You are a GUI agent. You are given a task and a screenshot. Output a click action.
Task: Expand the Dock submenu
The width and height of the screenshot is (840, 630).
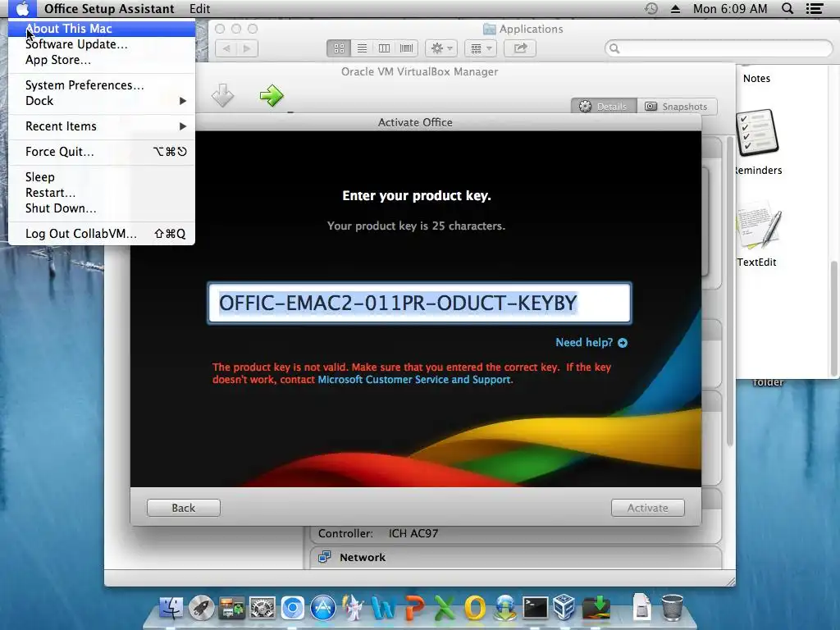pyautogui.click(x=101, y=101)
